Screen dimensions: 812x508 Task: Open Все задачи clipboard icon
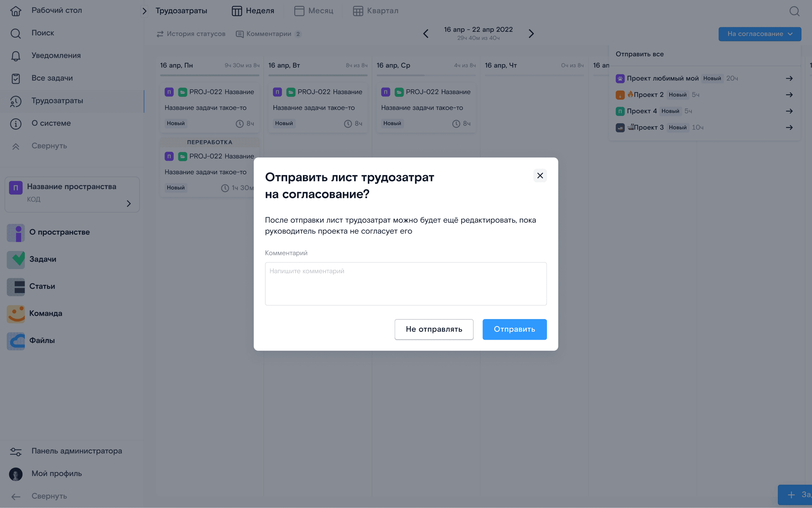15,78
